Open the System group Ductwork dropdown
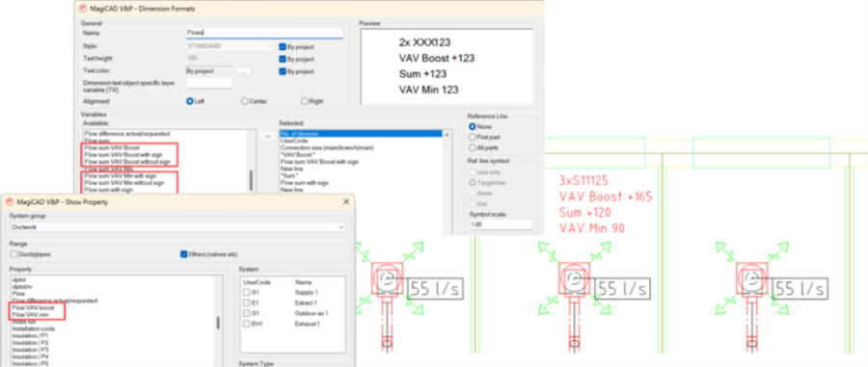The width and height of the screenshot is (868, 367). (177, 227)
